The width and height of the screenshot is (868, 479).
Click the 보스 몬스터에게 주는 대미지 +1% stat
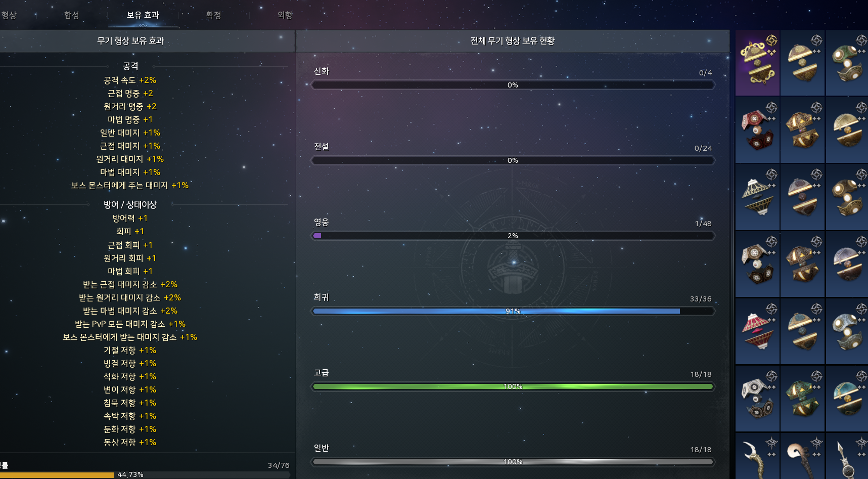(130, 186)
